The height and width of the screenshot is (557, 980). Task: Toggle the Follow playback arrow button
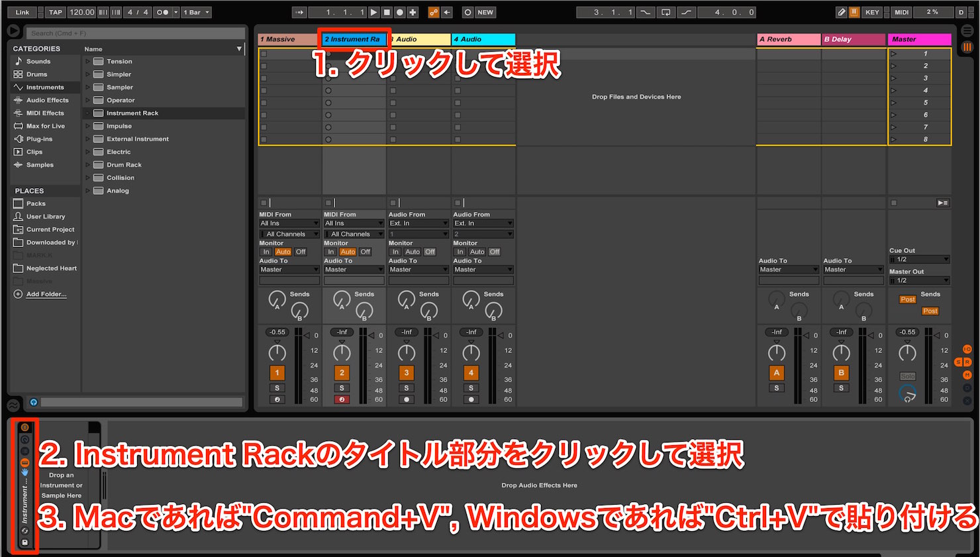click(x=299, y=12)
